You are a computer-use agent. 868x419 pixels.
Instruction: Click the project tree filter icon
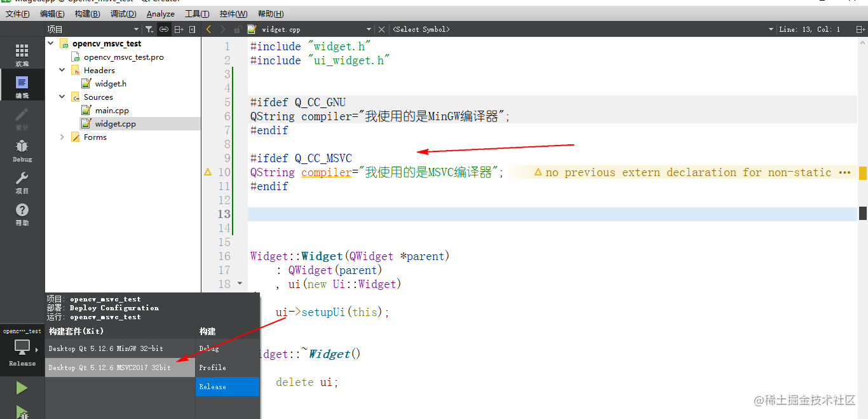pyautogui.click(x=149, y=29)
